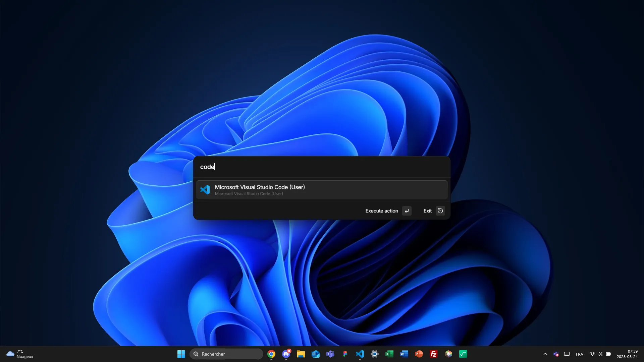The image size is (644, 362).
Task: Open the Start menu
Action: 181,354
